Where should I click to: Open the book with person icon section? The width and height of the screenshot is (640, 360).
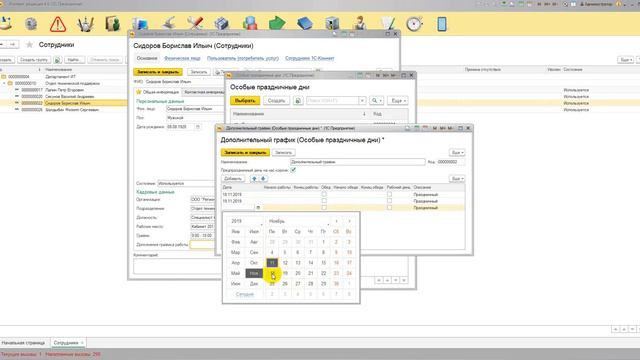(112, 24)
